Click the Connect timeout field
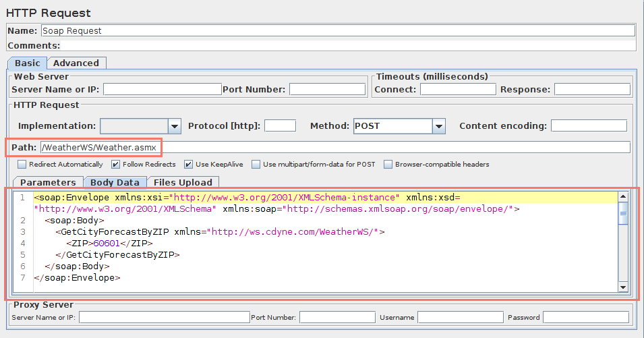The width and height of the screenshot is (644, 338). [458, 89]
